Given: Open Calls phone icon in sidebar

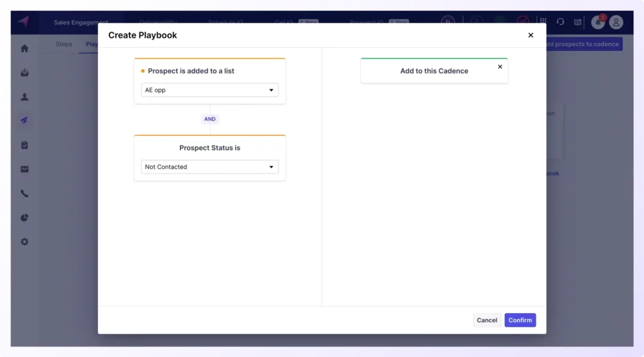Looking at the screenshot, I should (25, 194).
